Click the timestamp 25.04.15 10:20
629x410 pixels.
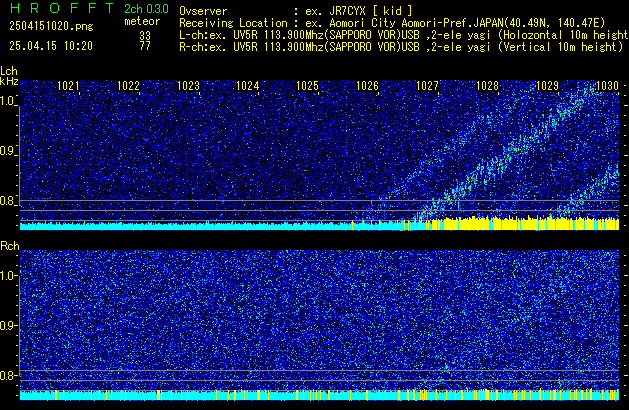click(51, 46)
